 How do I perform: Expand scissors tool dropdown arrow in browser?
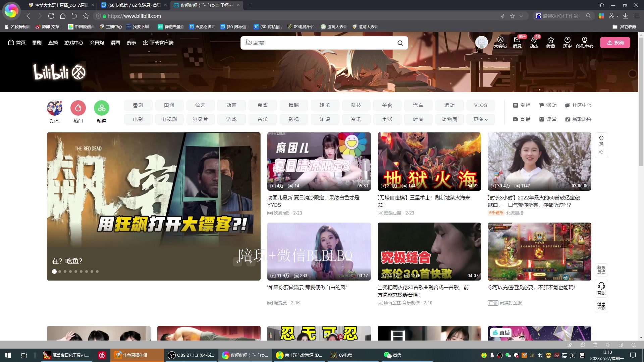click(x=618, y=16)
